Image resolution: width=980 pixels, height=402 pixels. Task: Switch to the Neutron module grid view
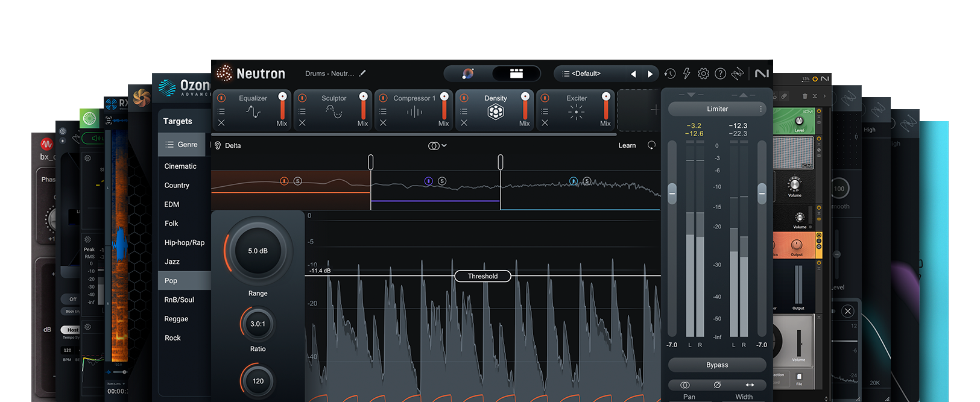[516, 74]
